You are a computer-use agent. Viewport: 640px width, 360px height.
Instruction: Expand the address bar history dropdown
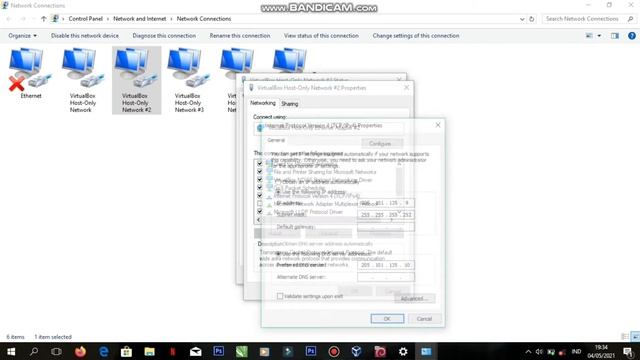(522, 19)
